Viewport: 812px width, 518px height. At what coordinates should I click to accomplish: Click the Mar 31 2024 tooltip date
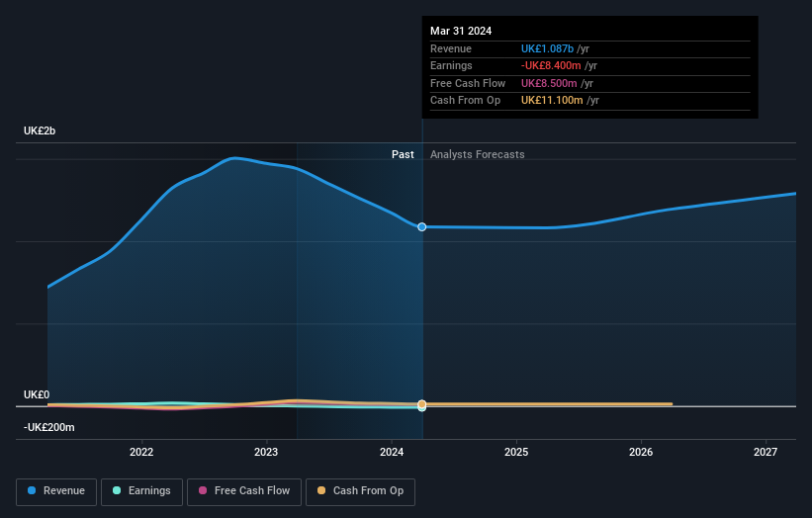pos(461,31)
